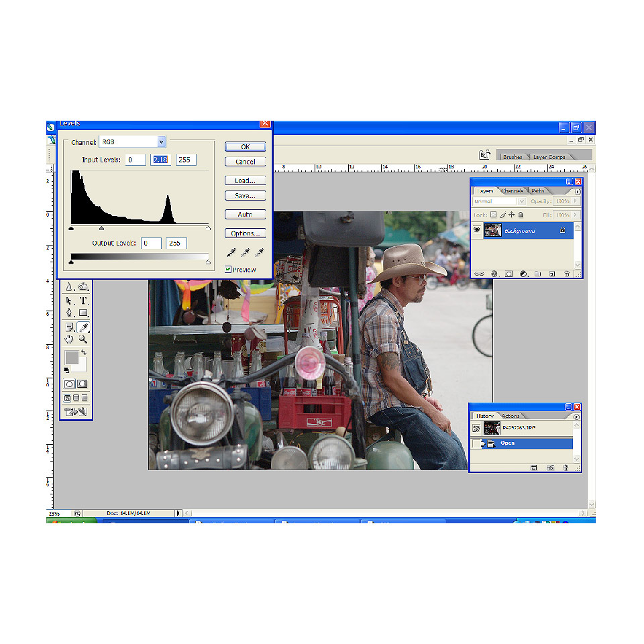Click the Auto button in Levels

245,215
